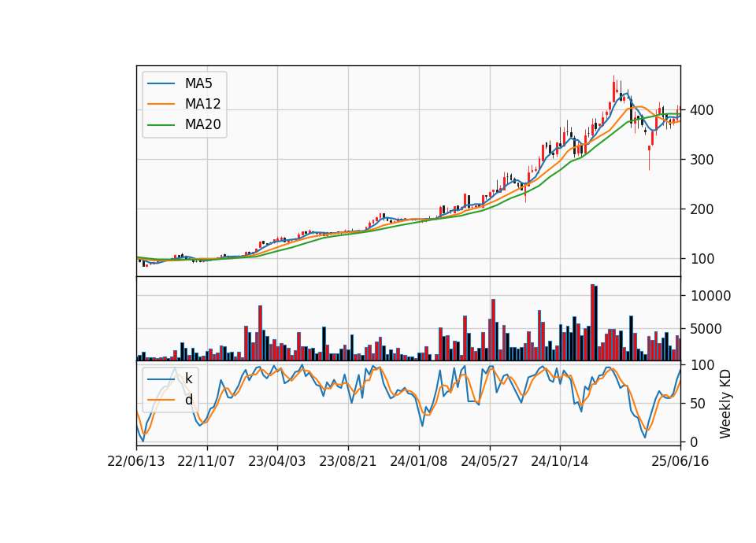Screen dimensions: 756x543
Task: Click the 23/04/03 date label
Action: click(x=276, y=461)
